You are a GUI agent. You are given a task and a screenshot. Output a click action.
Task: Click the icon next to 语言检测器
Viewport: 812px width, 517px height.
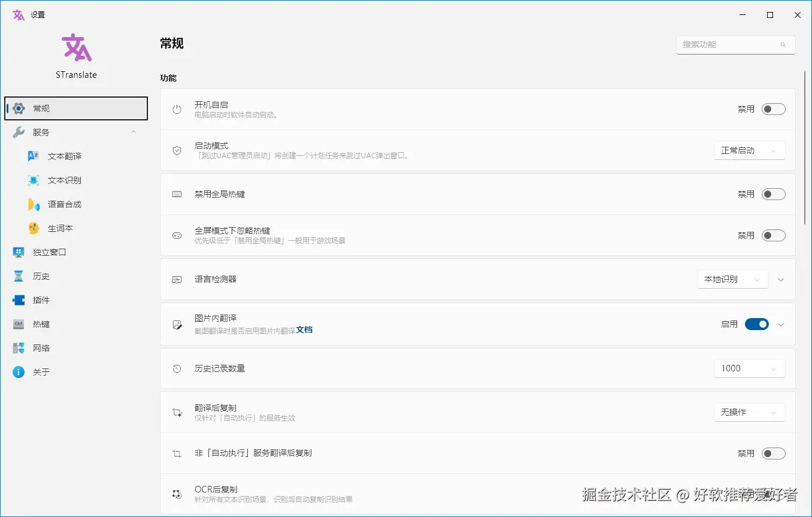[x=177, y=279]
